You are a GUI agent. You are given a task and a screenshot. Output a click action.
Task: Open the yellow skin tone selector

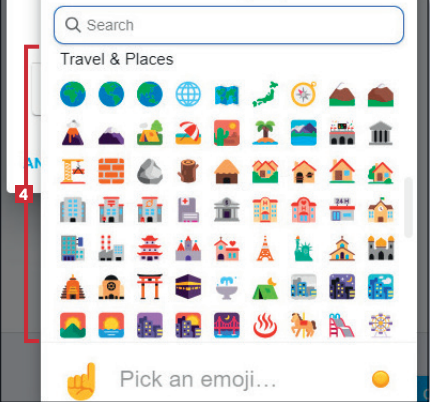[380, 379]
